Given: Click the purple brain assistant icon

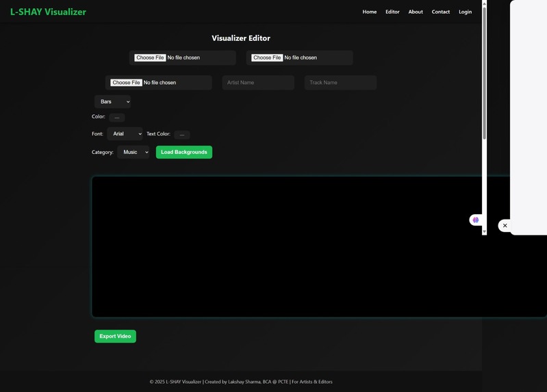Looking at the screenshot, I should pos(476,220).
